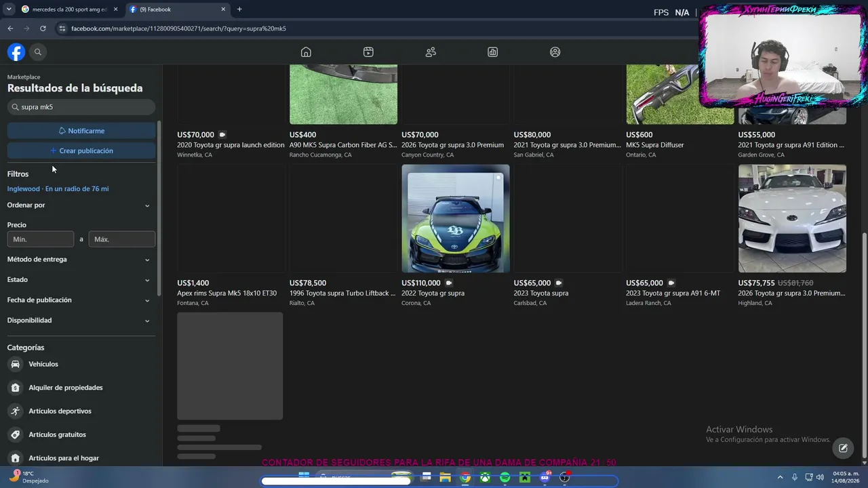Open the taskbar clock and date
868x488 pixels.
846,477
